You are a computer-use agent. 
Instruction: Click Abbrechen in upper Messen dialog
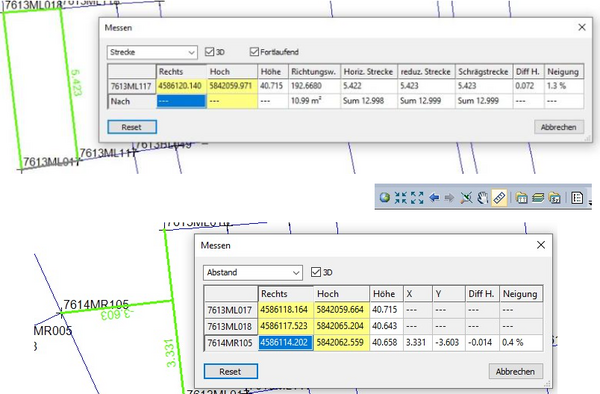(559, 127)
